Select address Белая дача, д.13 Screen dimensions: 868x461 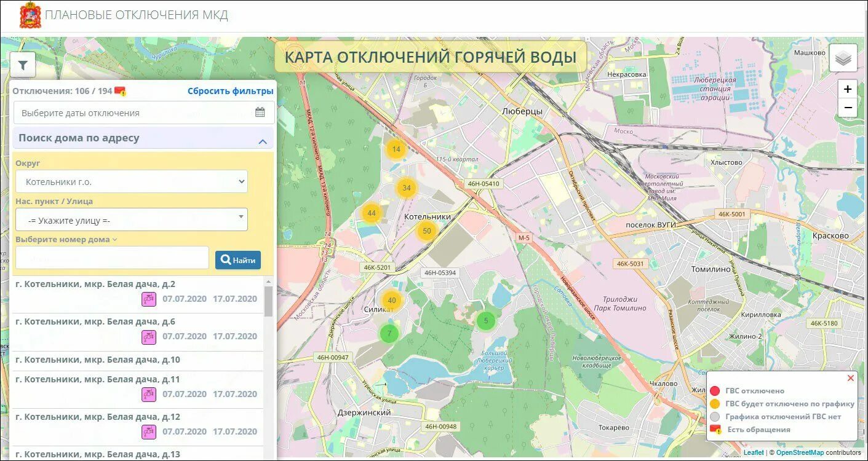(x=98, y=454)
